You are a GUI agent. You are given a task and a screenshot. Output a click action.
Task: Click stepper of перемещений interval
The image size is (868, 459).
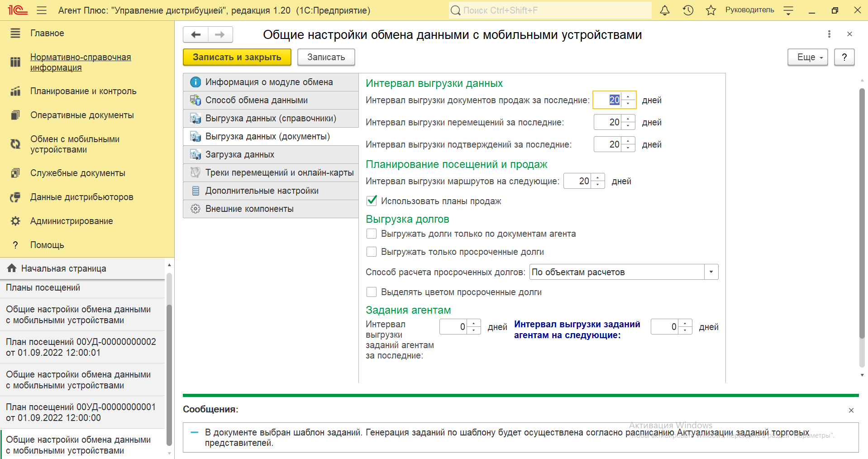(x=628, y=122)
